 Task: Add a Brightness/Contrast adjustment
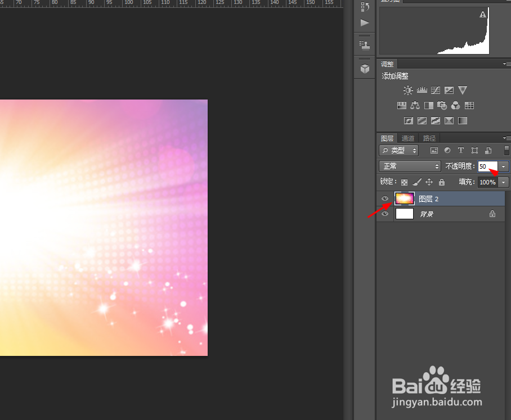pyautogui.click(x=407, y=90)
